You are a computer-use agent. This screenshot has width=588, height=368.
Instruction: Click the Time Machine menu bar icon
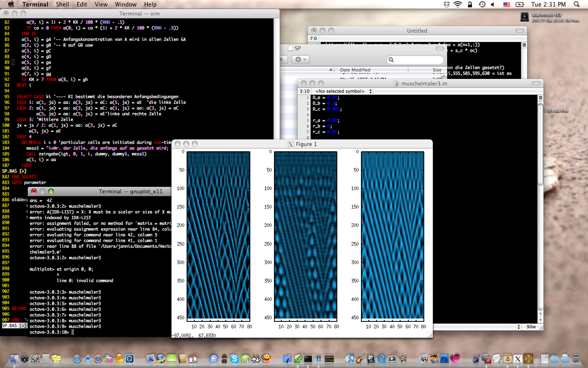point(482,4)
